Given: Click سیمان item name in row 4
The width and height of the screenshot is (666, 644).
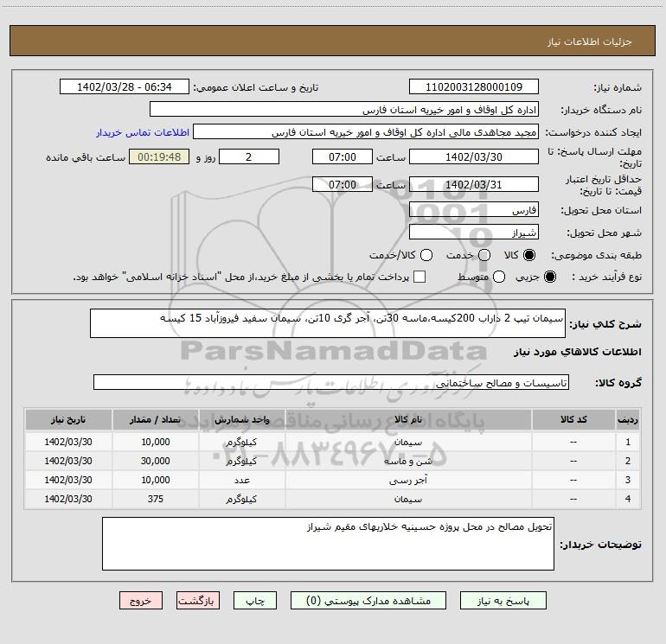Looking at the screenshot, I should pyautogui.click(x=408, y=500).
